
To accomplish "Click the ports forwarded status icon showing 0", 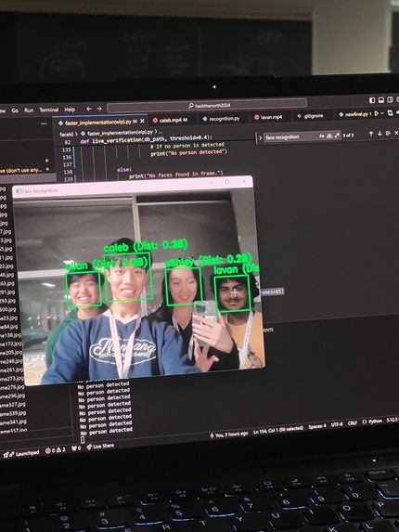I will (x=76, y=448).
